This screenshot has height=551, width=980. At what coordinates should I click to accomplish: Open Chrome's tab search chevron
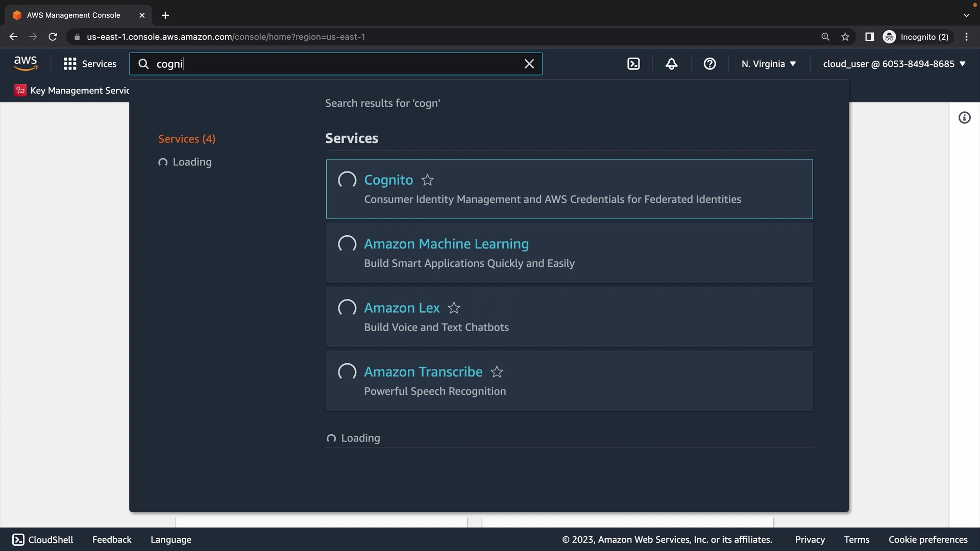click(x=966, y=15)
